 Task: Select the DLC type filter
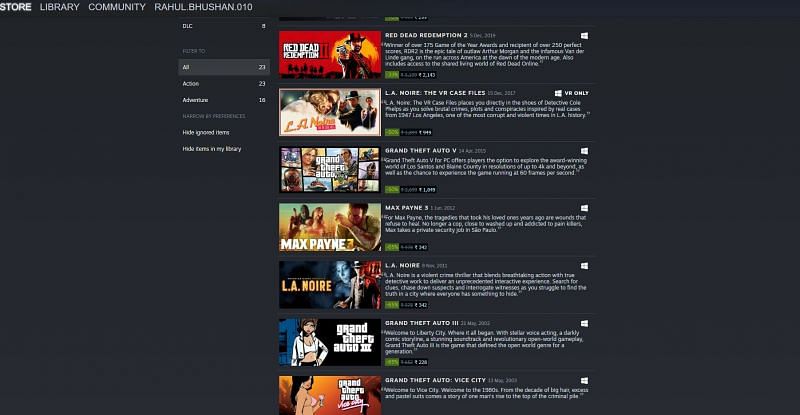click(x=224, y=26)
